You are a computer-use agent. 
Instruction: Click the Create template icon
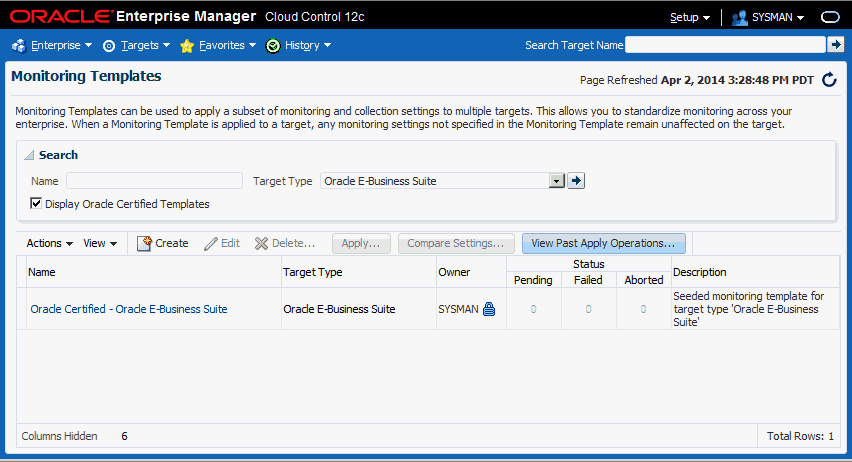[144, 244]
